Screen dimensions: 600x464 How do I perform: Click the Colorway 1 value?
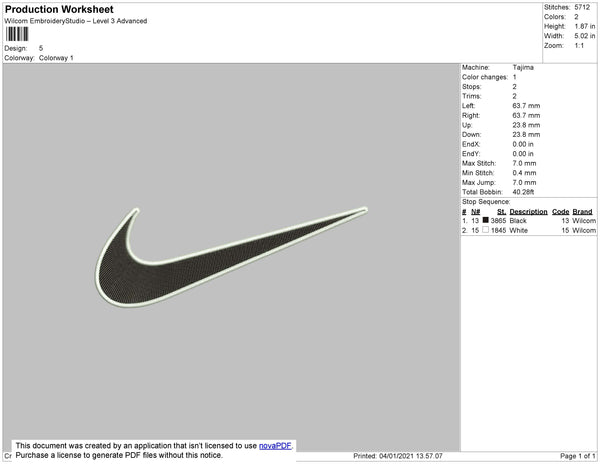[x=56, y=58]
